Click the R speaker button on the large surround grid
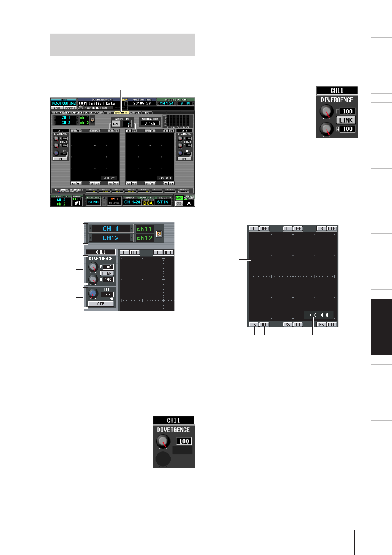Screen dimensions: 392x555 (321, 229)
